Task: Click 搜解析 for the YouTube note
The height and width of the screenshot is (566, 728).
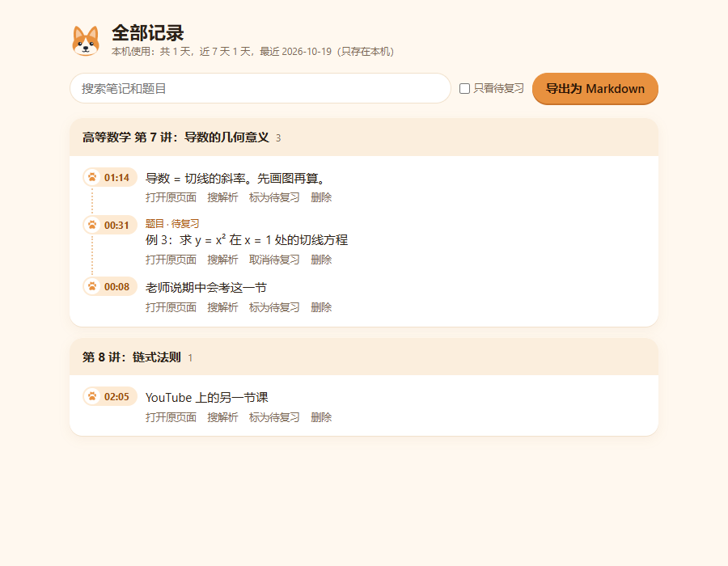Action: (x=222, y=417)
